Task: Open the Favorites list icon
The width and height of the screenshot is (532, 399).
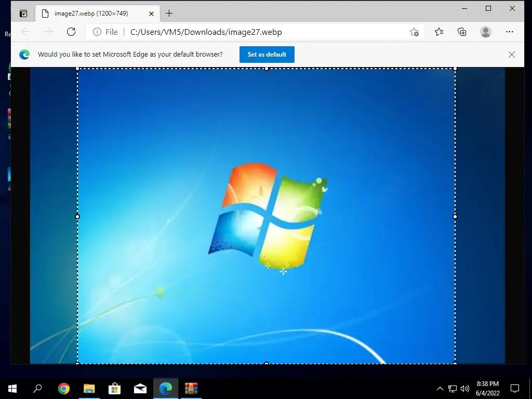Action: (x=438, y=32)
